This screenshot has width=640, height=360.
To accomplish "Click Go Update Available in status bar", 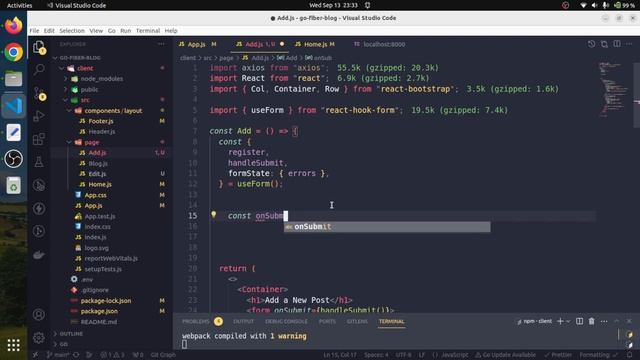I will (x=505, y=355).
